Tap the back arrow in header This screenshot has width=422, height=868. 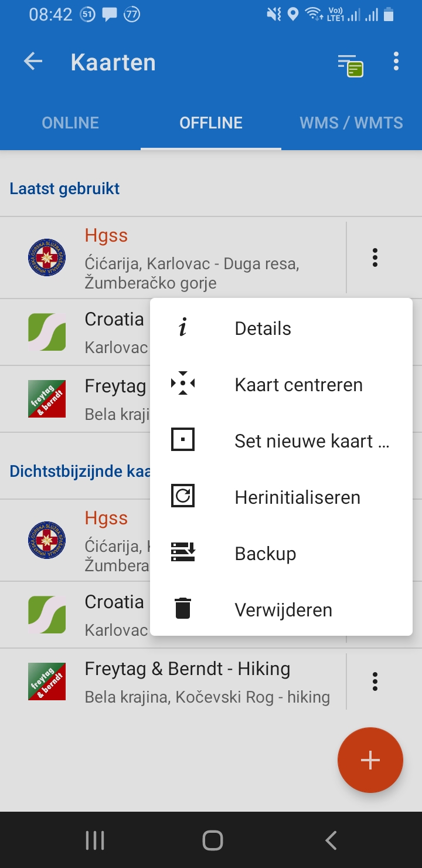(x=33, y=62)
